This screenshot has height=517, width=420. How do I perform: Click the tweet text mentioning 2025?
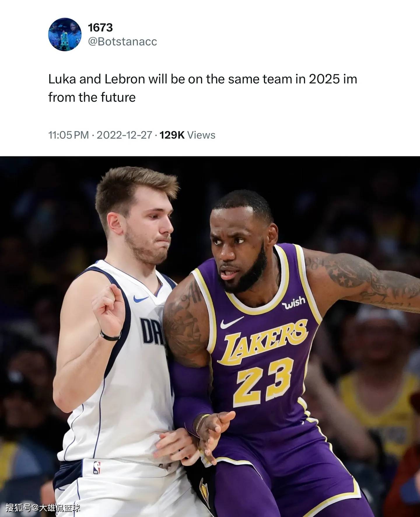tap(203, 88)
